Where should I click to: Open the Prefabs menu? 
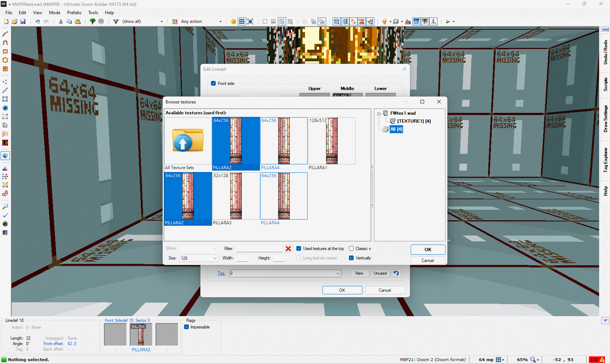74,13
